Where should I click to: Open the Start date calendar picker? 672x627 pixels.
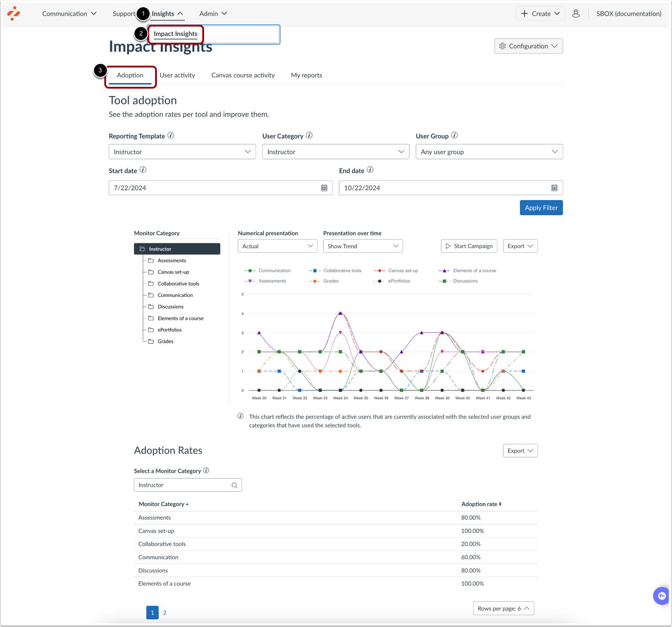click(x=325, y=188)
